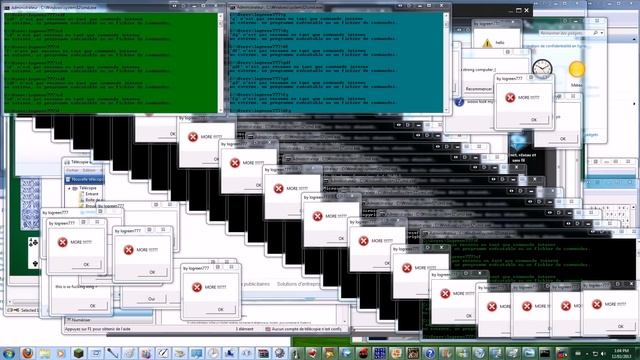This screenshot has width=640, height=360.
Task: Open the Fichier menu in the fax window
Action: (x=72, y=170)
